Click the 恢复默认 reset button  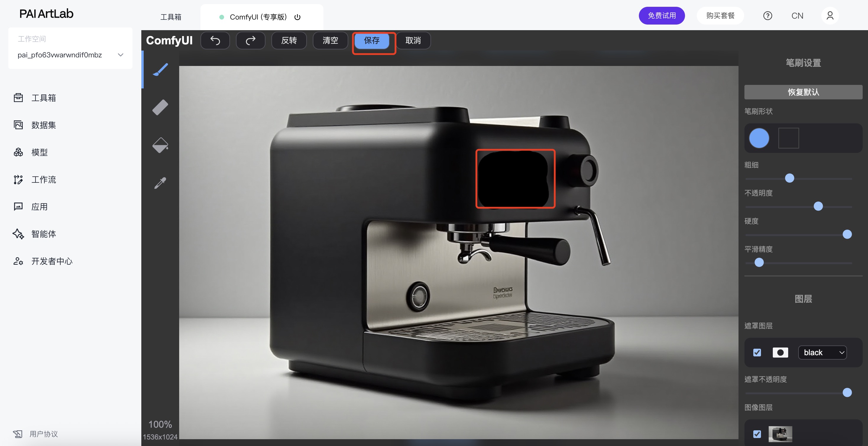click(x=803, y=92)
